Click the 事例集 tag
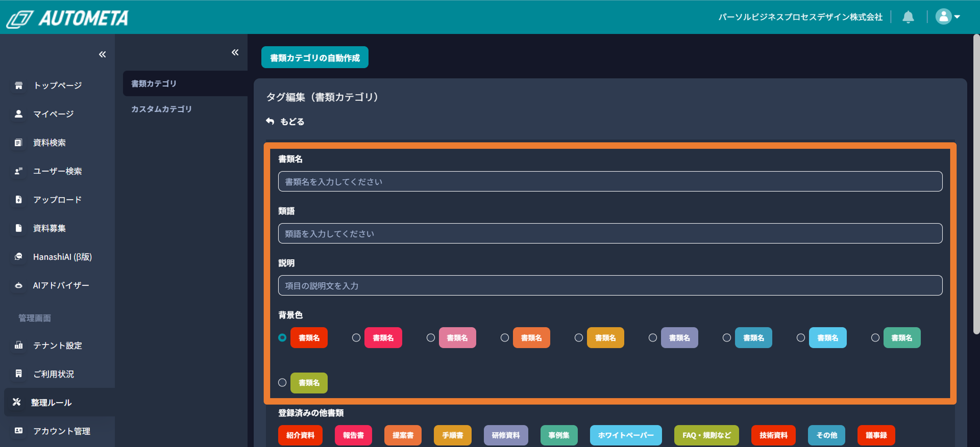Screen dimensions: 980x447 coord(559,435)
